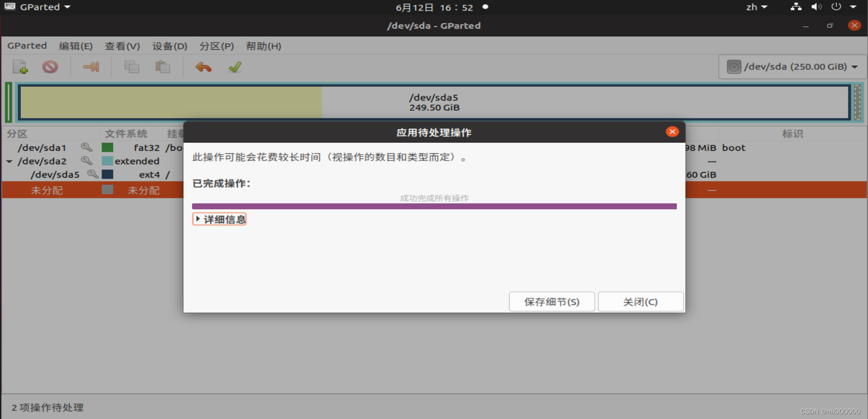Click the unallocated strip at disk graphic end
Screen dimensions: 868x419
(x=857, y=102)
